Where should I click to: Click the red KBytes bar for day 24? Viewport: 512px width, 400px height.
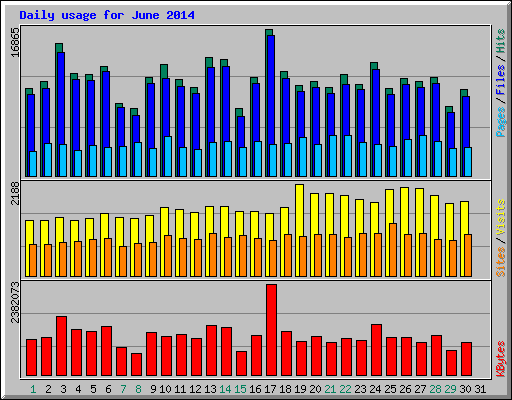coord(376,350)
